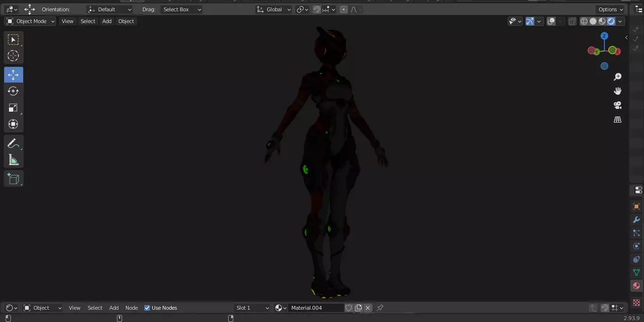Open Object Mode dropdown
Screen dimensions: 644x322
pyautogui.click(x=31, y=21)
